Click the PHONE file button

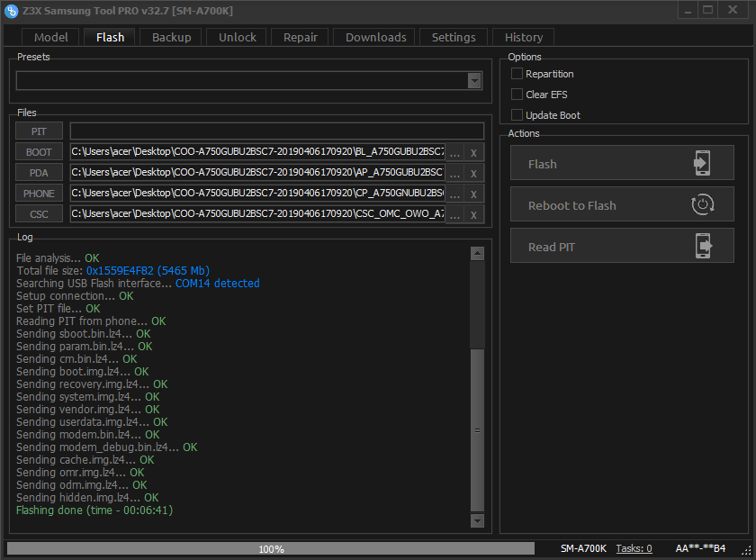tap(39, 194)
